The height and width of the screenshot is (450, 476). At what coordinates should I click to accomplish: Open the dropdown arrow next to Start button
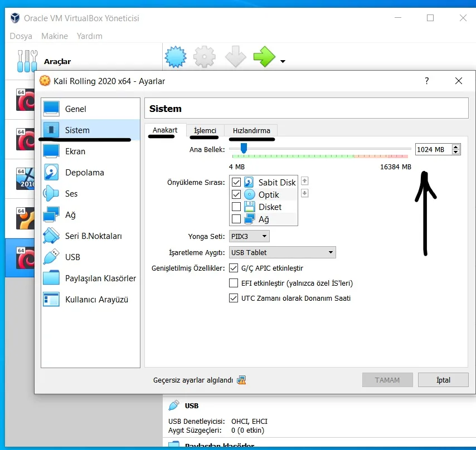(283, 61)
